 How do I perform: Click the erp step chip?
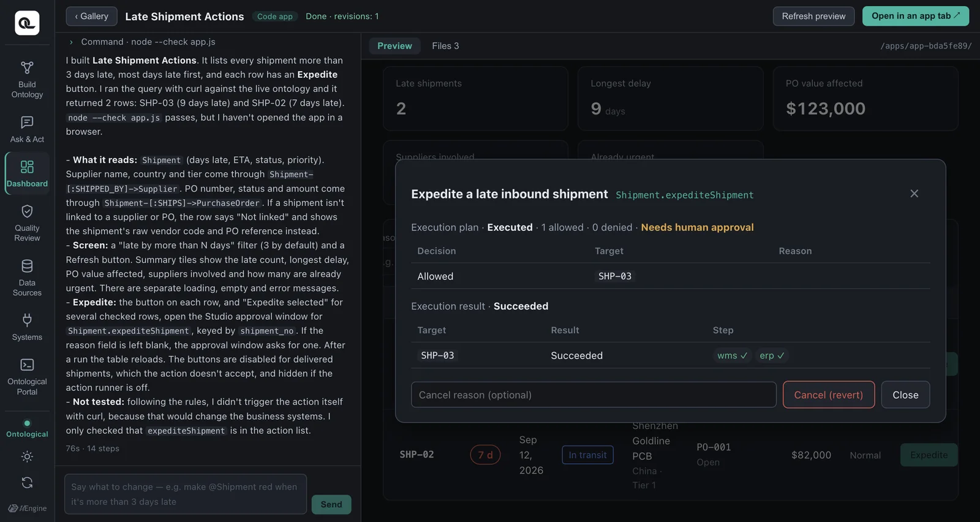(x=772, y=355)
